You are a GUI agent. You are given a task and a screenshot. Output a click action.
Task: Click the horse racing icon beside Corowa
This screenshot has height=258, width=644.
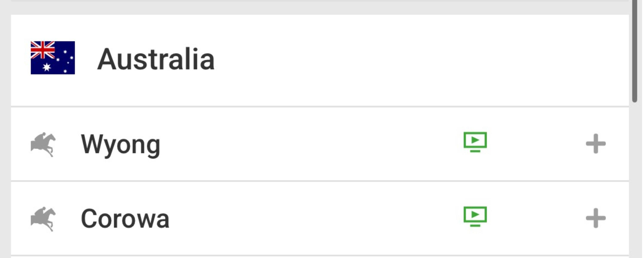coord(43,219)
